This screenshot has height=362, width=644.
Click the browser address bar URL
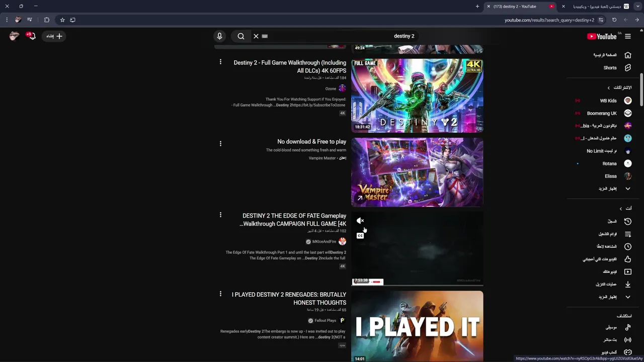[549, 20]
